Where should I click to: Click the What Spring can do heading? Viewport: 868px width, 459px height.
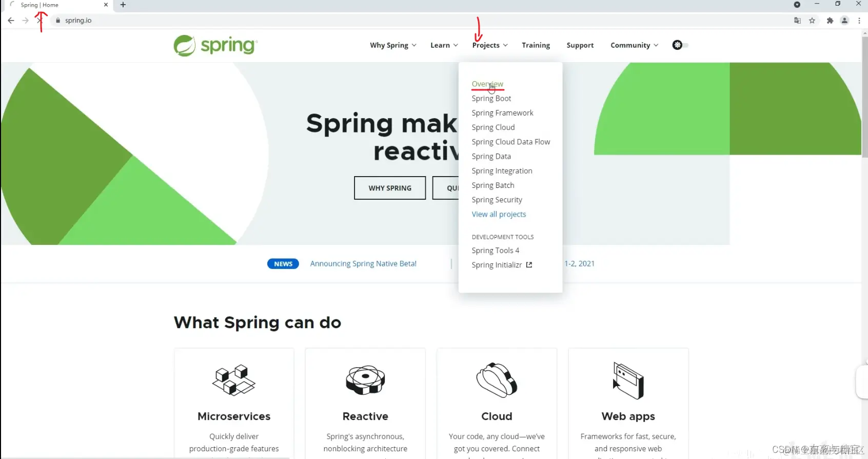tap(258, 322)
